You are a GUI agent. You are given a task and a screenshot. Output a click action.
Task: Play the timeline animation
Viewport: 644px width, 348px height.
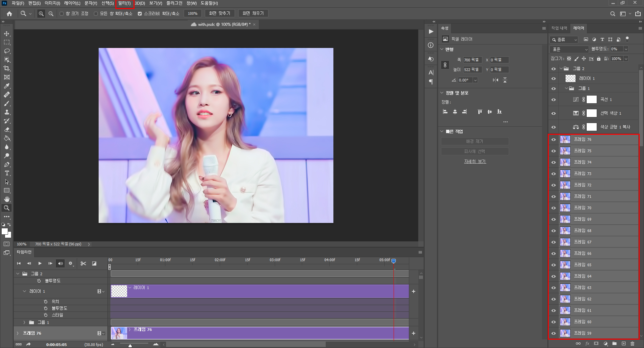click(40, 264)
